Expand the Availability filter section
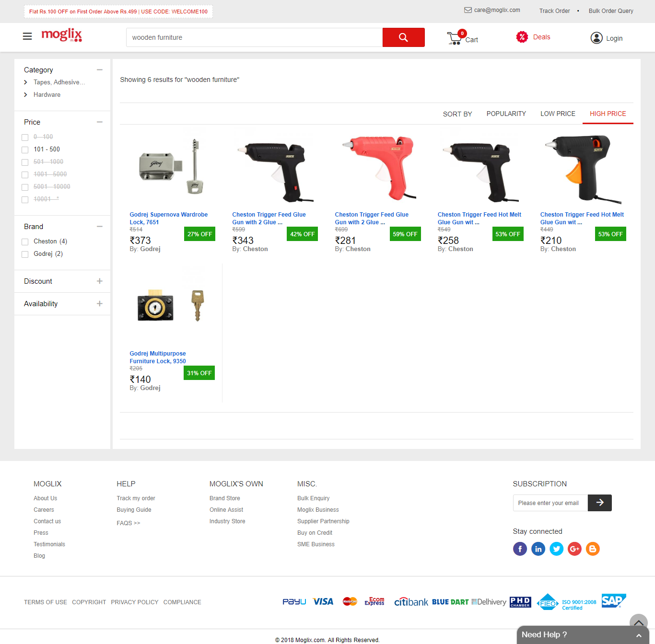Image resolution: width=655 pixels, height=644 pixels. pyautogui.click(x=99, y=304)
